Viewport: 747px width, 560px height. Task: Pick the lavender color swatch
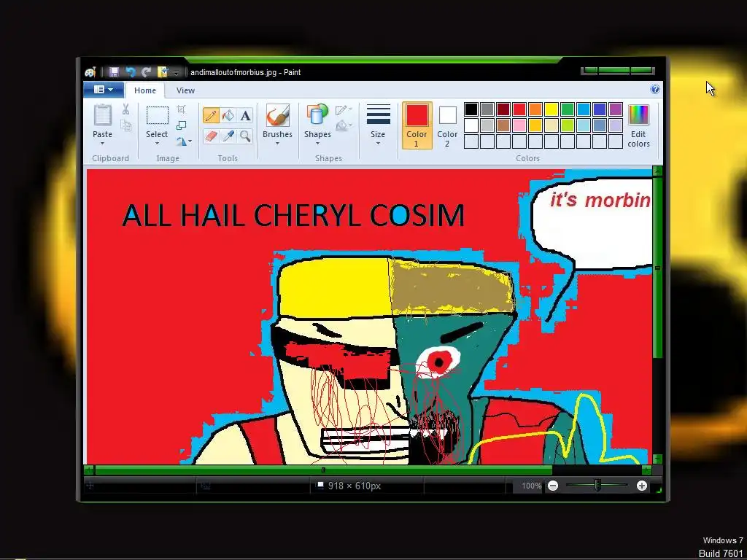coord(616,125)
